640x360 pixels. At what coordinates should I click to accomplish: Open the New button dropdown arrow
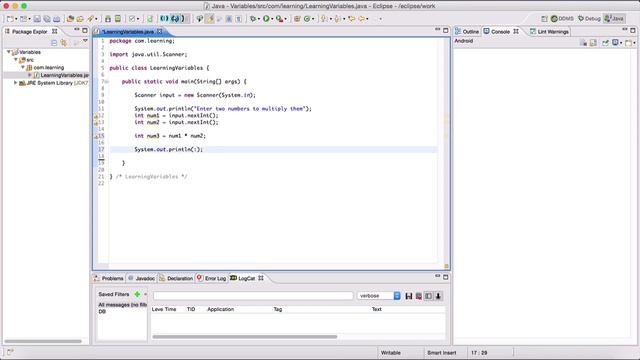pyautogui.click(x=16, y=19)
